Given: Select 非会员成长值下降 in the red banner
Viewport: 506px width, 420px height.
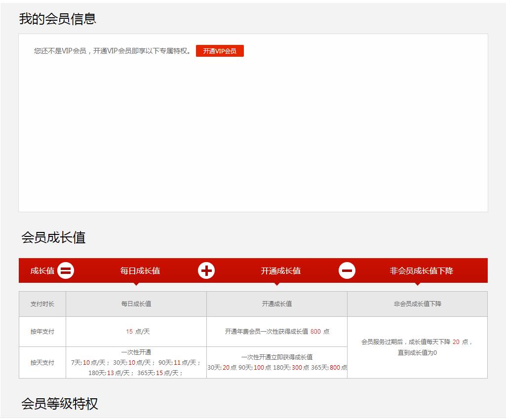Looking at the screenshot, I should [x=421, y=270].
